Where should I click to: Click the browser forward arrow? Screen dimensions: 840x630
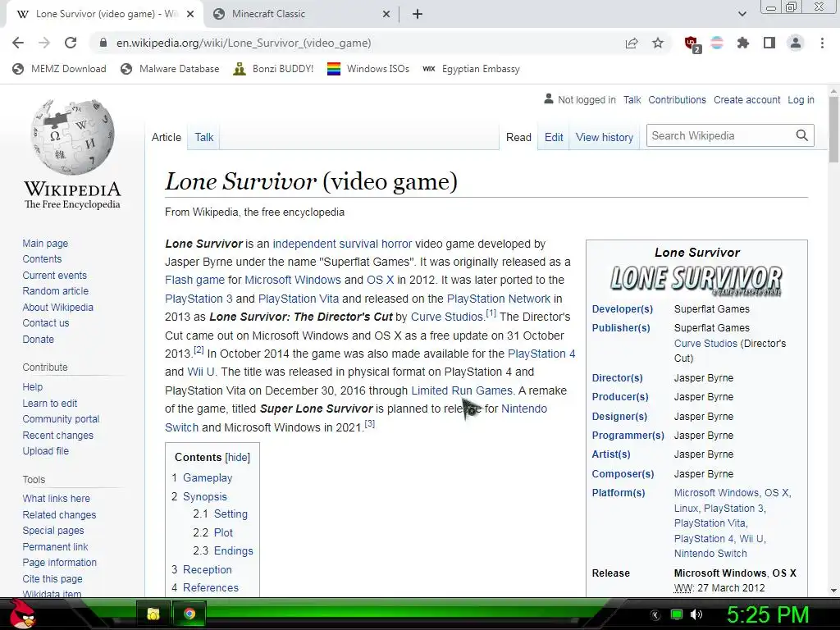coord(44,43)
